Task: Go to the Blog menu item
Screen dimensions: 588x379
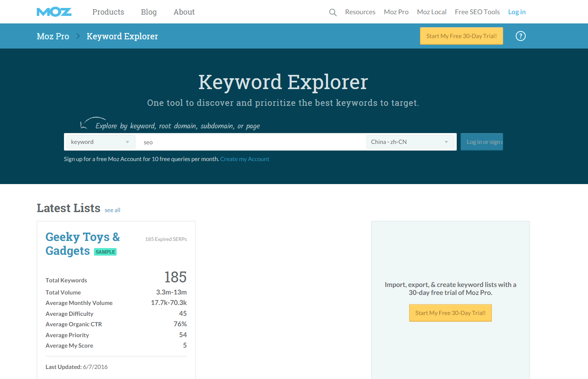Action: point(149,12)
